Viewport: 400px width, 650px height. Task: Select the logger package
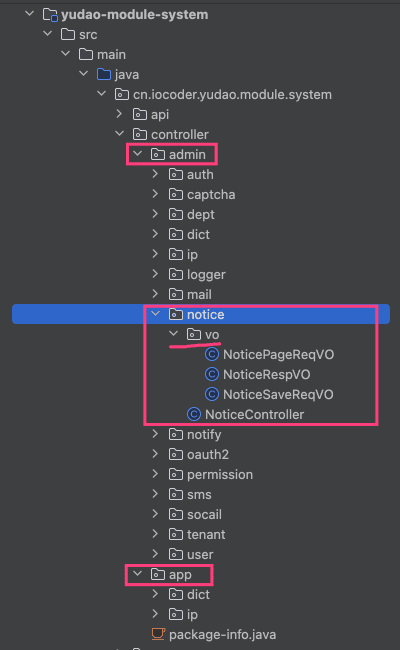[206, 274]
